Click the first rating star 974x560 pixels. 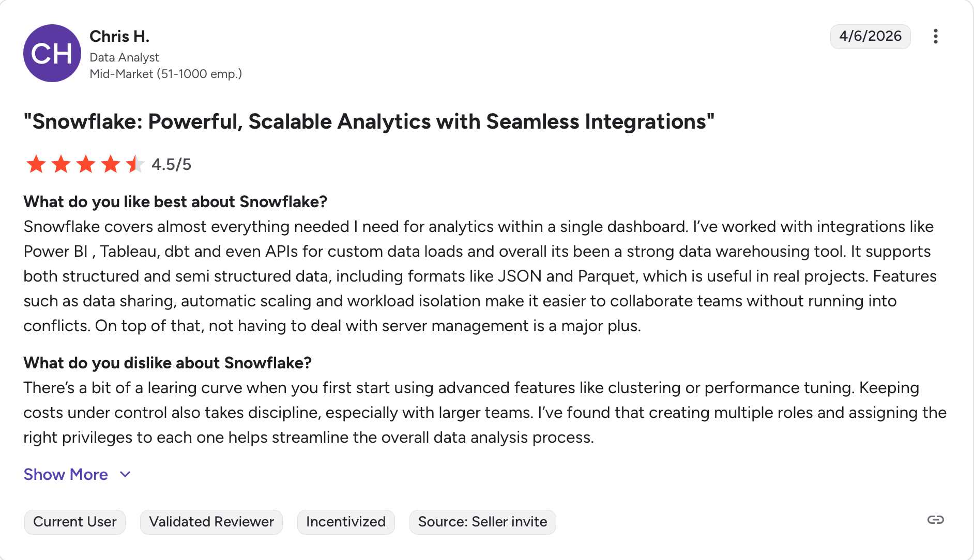click(36, 164)
